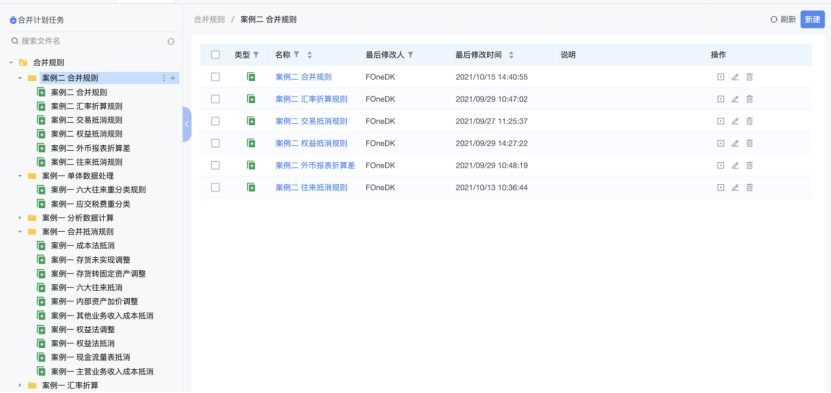Image resolution: width=831 pixels, height=393 pixels.
Task: Run the 案例二 权益抵消规则 row
Action: (720, 143)
